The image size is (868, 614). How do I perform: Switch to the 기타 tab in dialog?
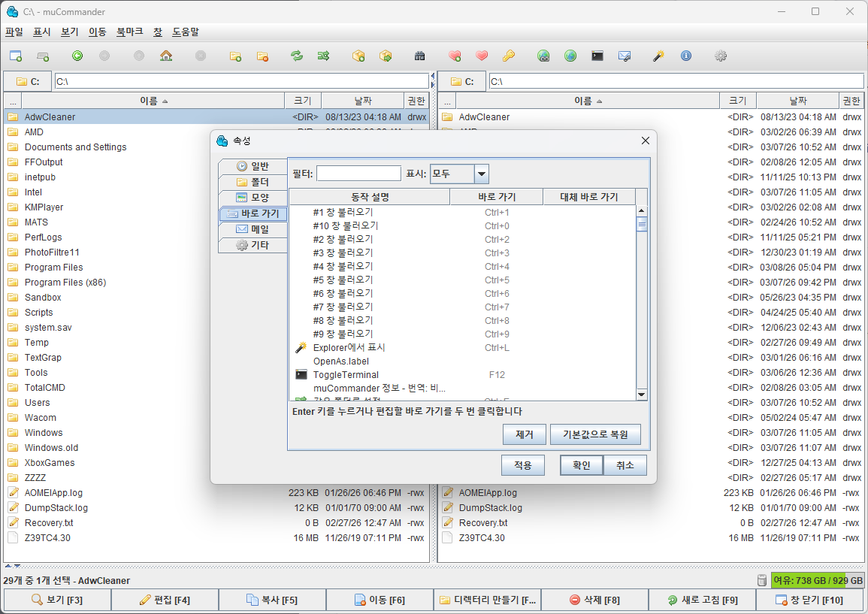[x=253, y=245]
